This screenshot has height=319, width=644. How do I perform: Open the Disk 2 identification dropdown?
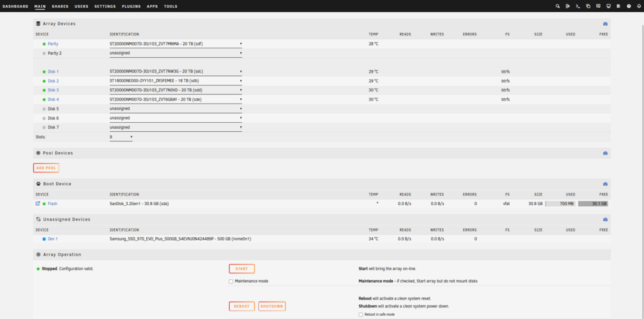(x=176, y=81)
